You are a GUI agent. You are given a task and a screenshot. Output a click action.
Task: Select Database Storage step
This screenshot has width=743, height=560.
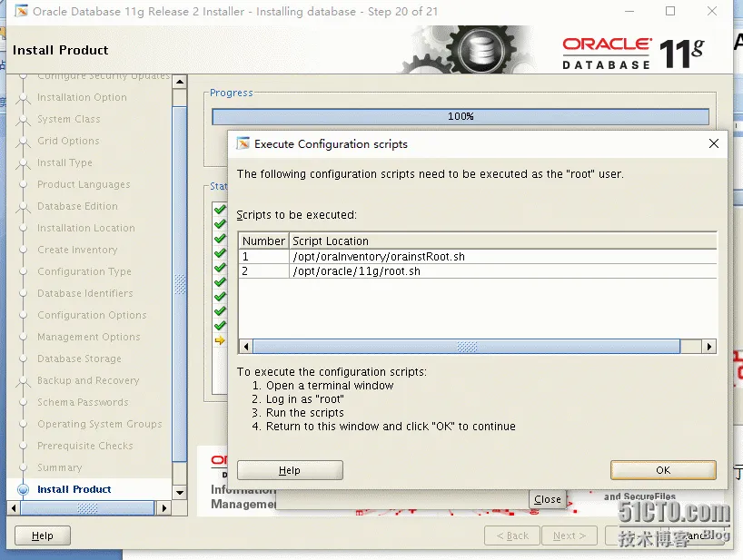[79, 359]
